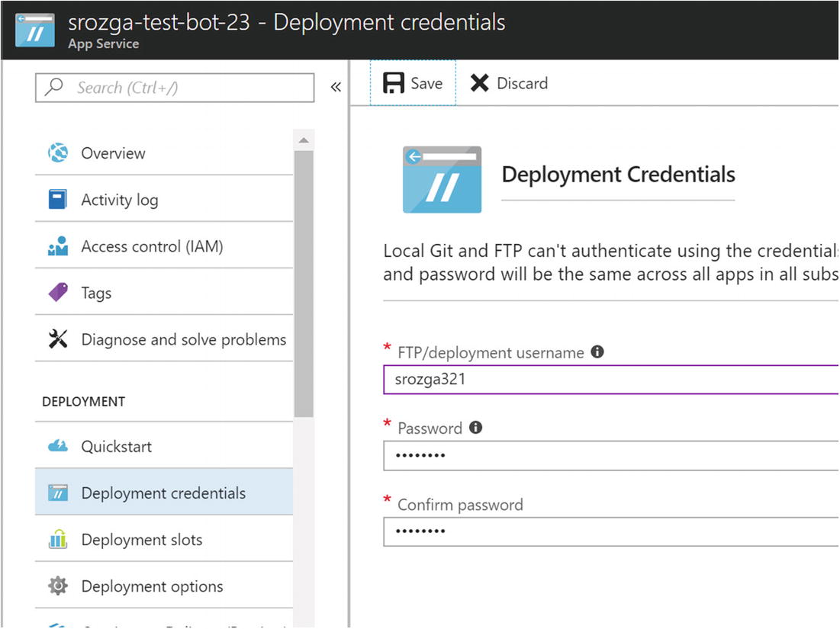Click the Diagnose and solve problems wrench icon

click(x=58, y=339)
